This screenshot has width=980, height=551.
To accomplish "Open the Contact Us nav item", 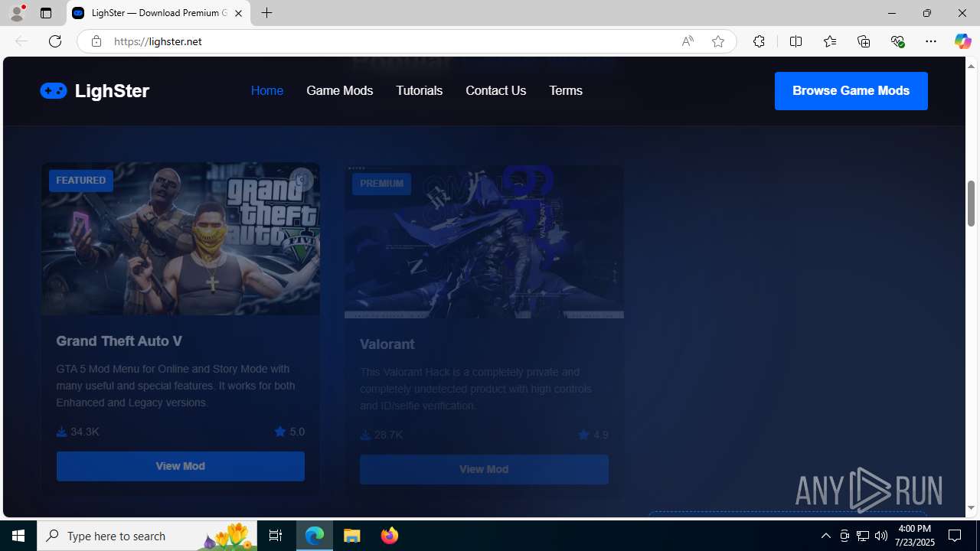I will (x=496, y=90).
